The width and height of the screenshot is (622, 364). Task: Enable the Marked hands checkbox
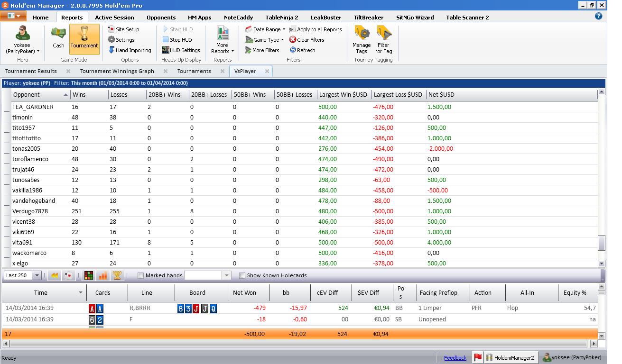click(140, 275)
